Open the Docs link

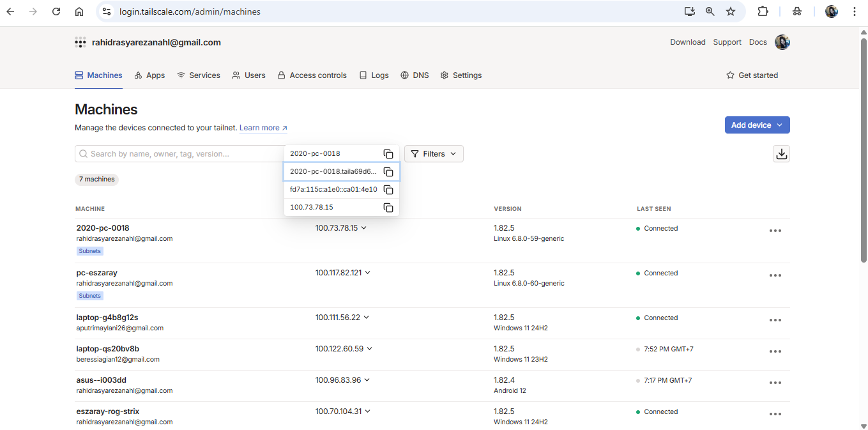point(758,42)
